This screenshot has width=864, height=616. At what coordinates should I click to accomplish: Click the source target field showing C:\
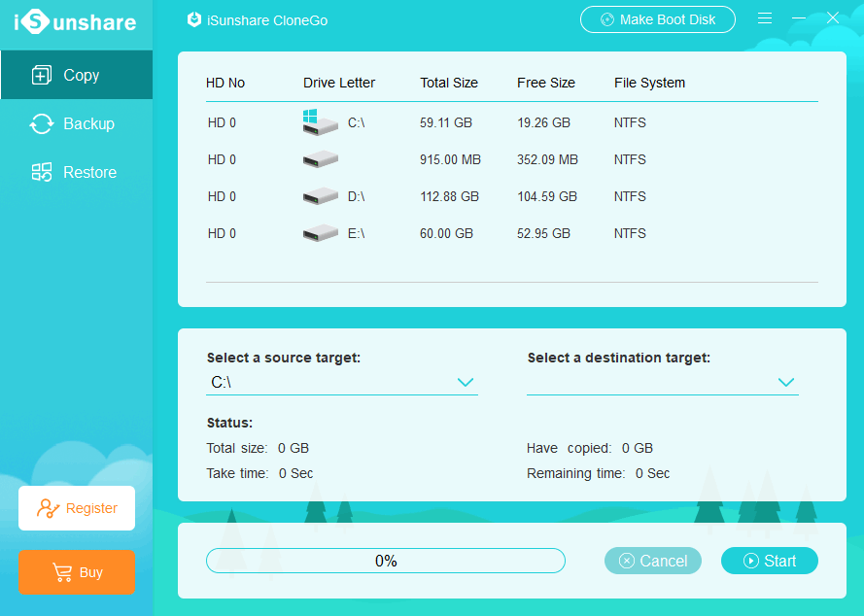pos(342,383)
